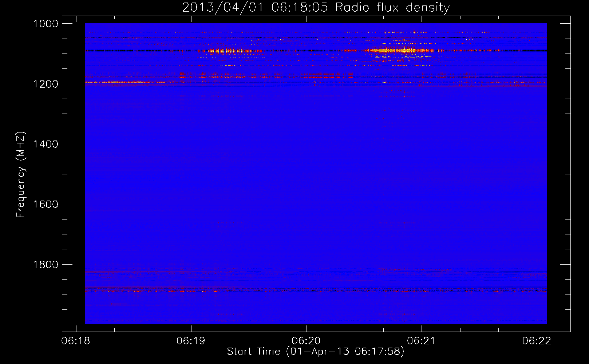Select the 1200 frequency tick label

tap(46, 84)
